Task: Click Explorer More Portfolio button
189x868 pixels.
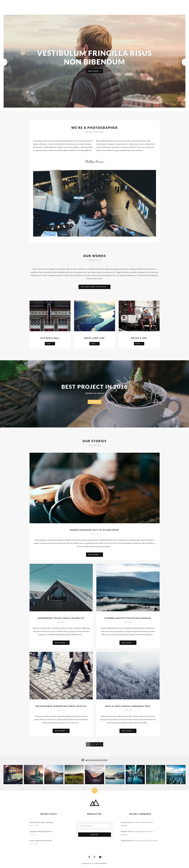Action: [x=94, y=287]
